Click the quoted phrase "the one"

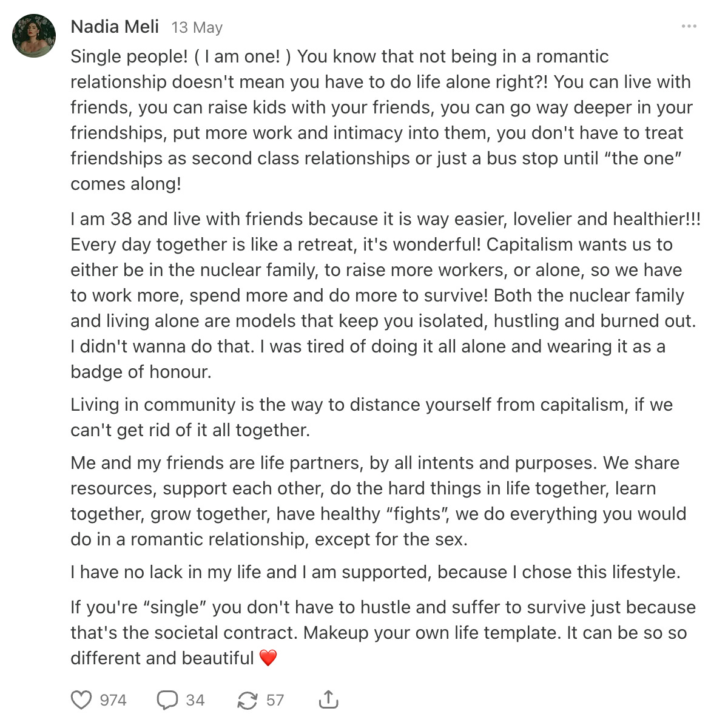point(644,158)
